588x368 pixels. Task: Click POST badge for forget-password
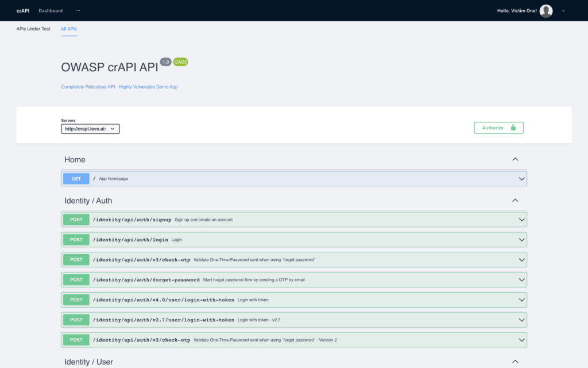[76, 280]
